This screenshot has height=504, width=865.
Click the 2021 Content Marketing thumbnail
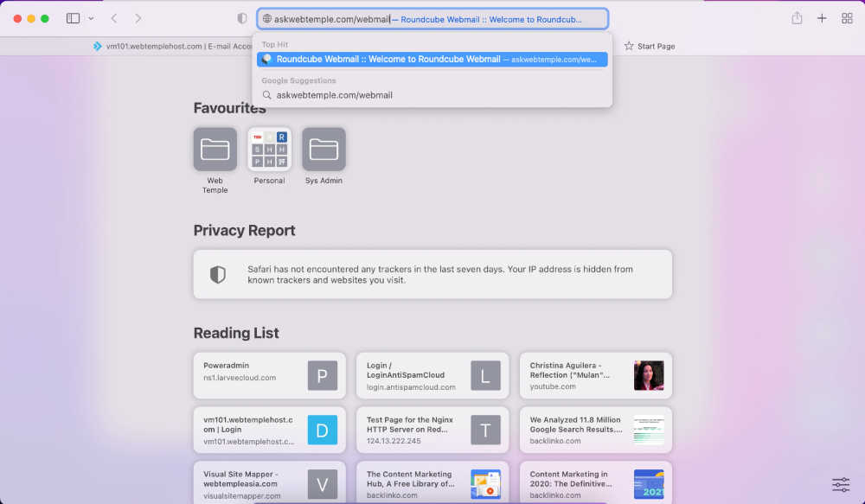[649, 484]
